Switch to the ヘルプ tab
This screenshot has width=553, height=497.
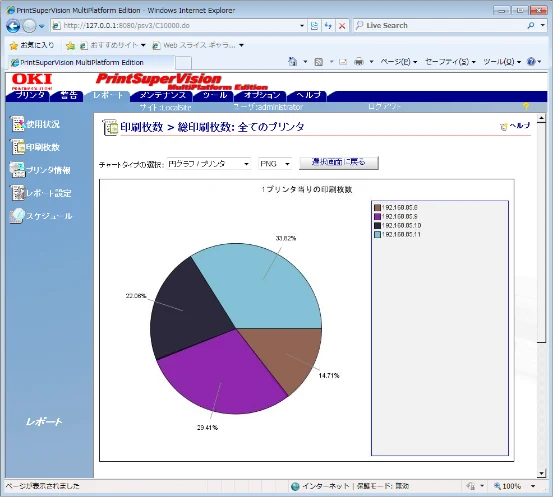point(308,95)
